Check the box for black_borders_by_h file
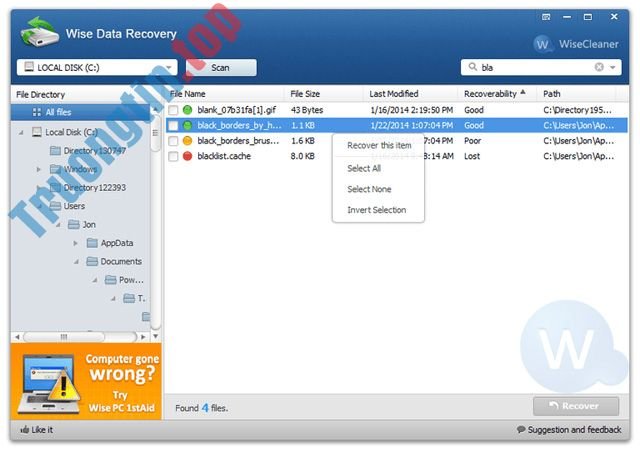Screen dimensions: 640x452 [173, 125]
